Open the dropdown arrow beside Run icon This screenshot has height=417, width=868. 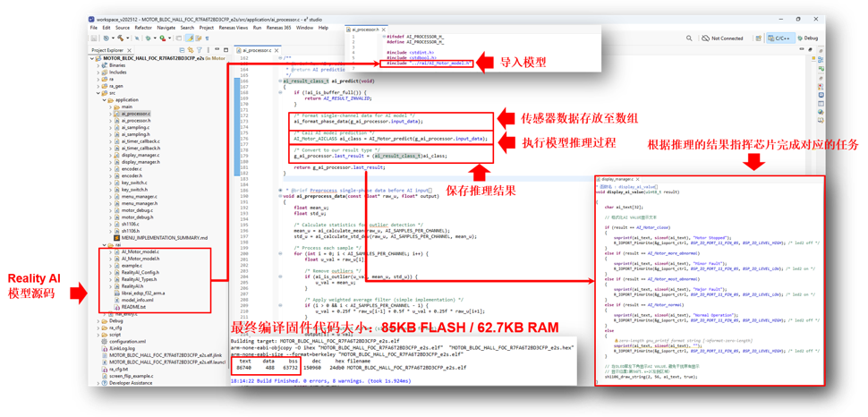tap(169, 38)
